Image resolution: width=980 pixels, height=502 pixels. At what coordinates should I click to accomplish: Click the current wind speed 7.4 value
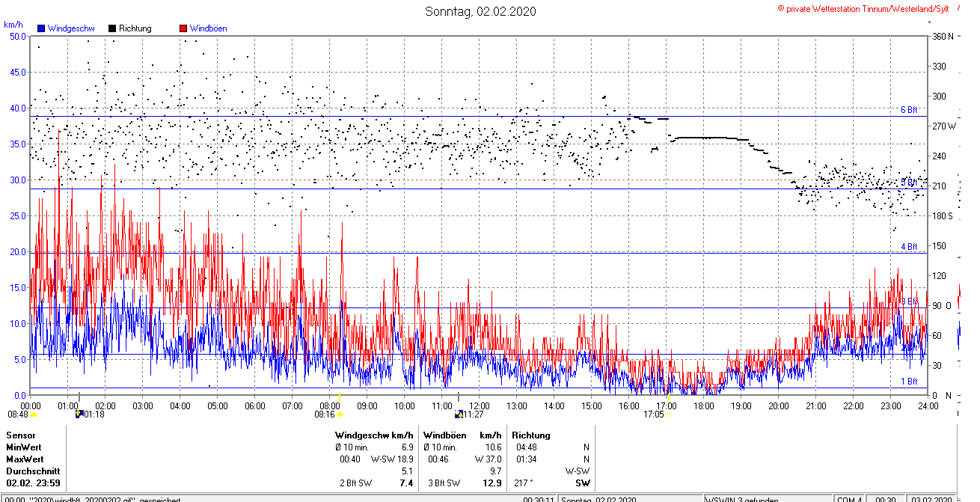pos(406,483)
